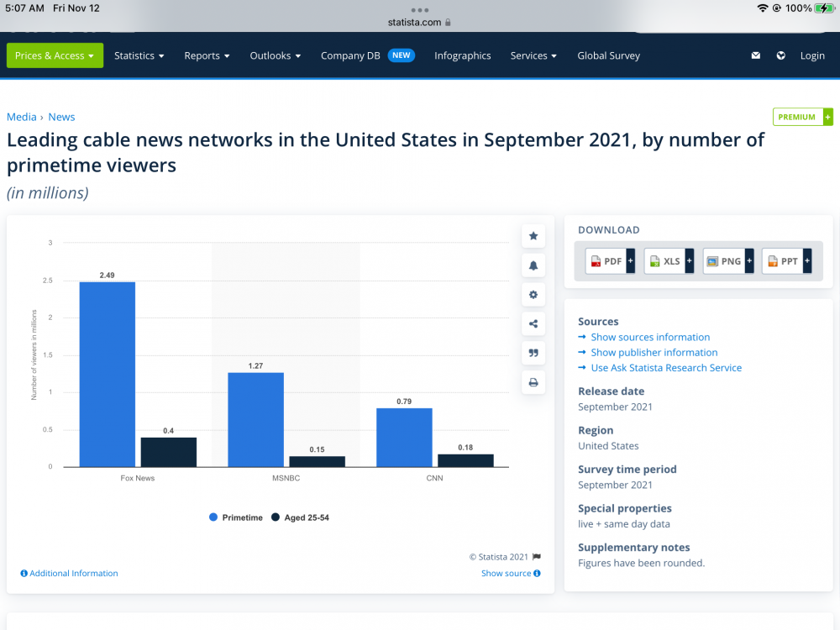
Task: Toggle Aged 25-54 series in legend
Action: coord(300,517)
